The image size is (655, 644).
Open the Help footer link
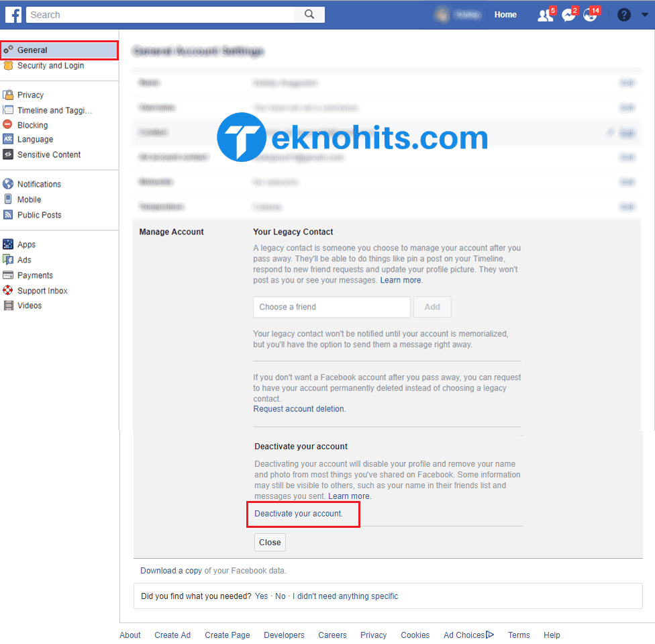552,635
